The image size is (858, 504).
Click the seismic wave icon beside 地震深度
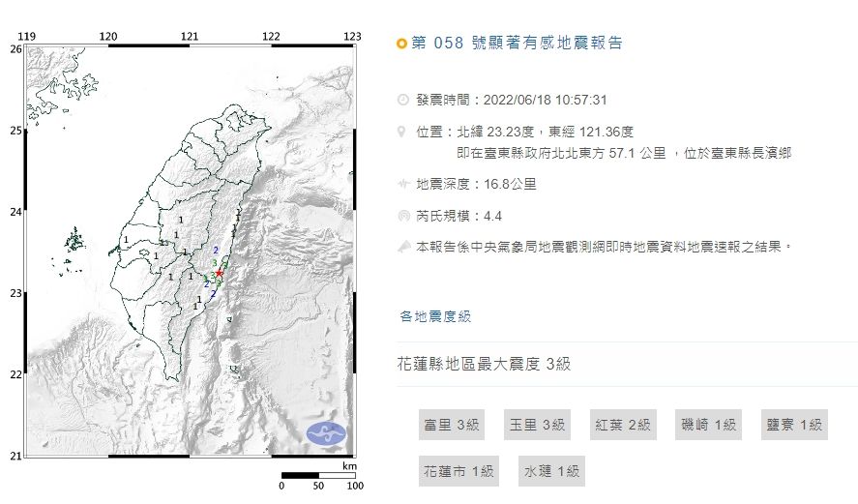403,184
